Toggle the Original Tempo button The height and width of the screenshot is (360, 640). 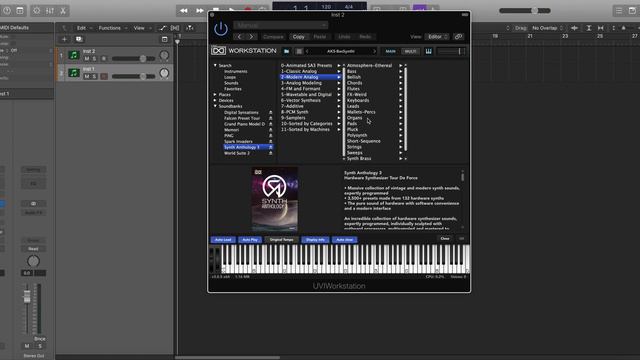coord(282,240)
